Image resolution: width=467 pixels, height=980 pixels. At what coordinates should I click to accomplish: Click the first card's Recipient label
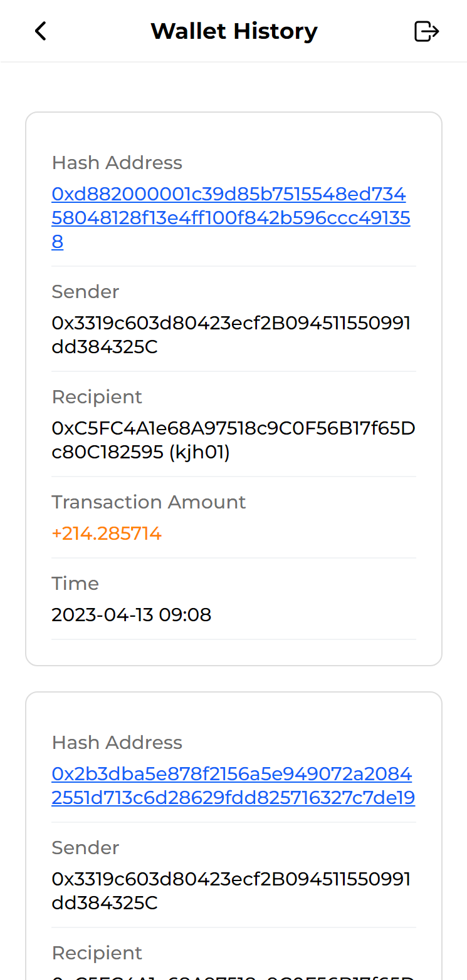point(97,397)
